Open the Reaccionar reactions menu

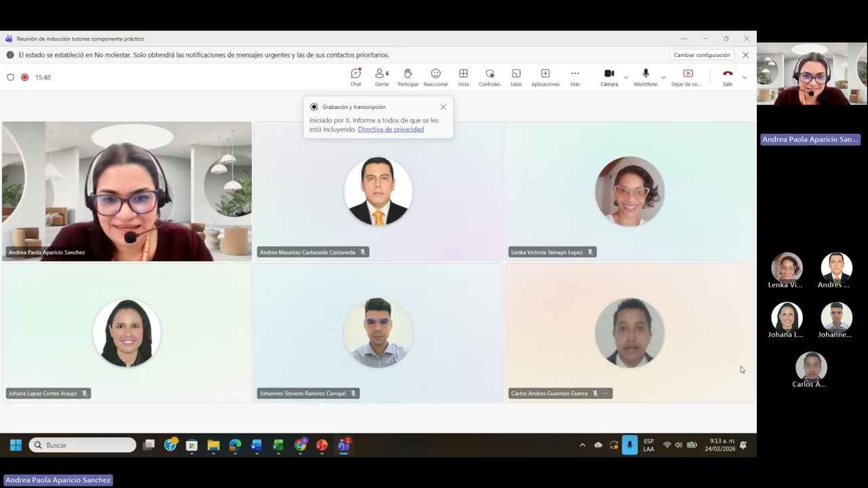click(x=435, y=77)
